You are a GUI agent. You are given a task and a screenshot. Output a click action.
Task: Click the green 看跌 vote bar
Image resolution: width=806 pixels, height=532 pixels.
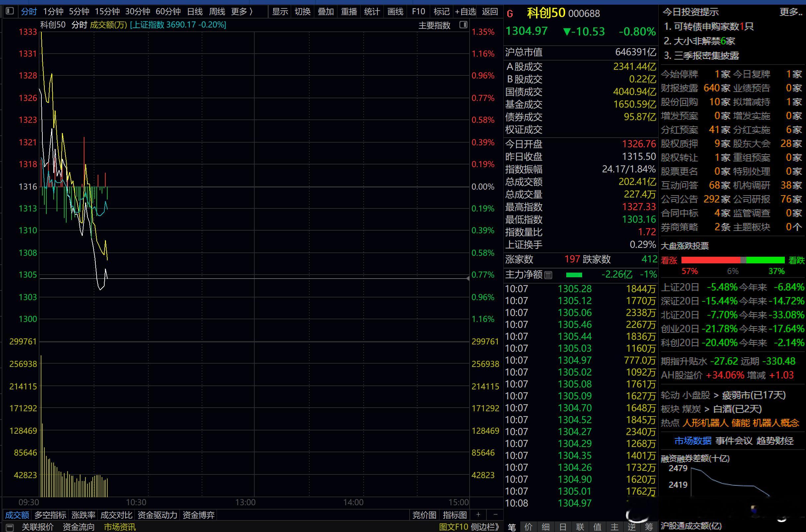(766, 260)
